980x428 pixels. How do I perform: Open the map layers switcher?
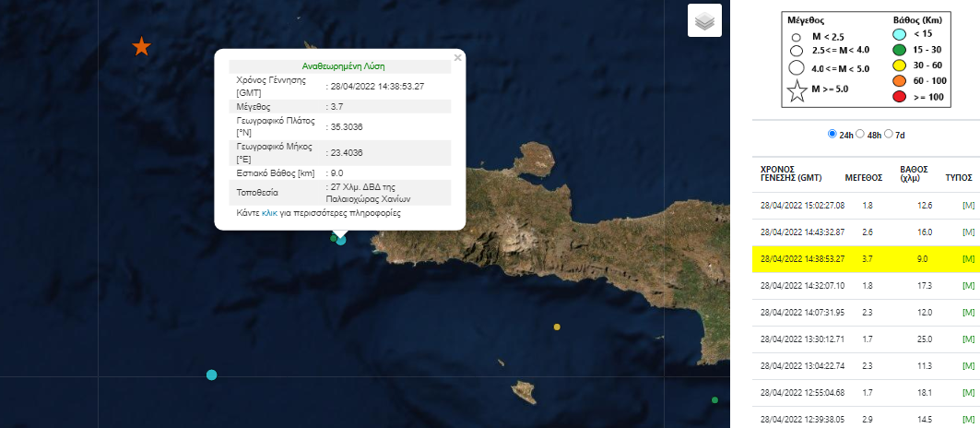[x=704, y=21]
